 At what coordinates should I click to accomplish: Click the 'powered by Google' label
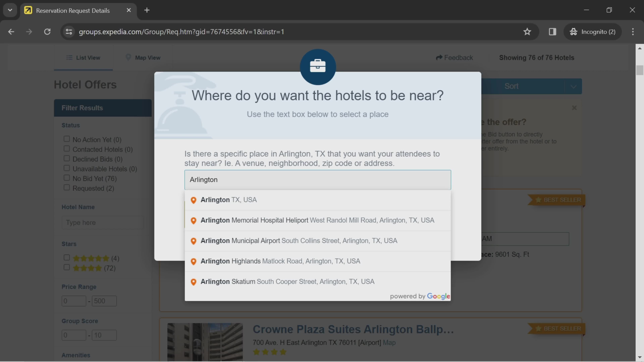pyautogui.click(x=420, y=296)
